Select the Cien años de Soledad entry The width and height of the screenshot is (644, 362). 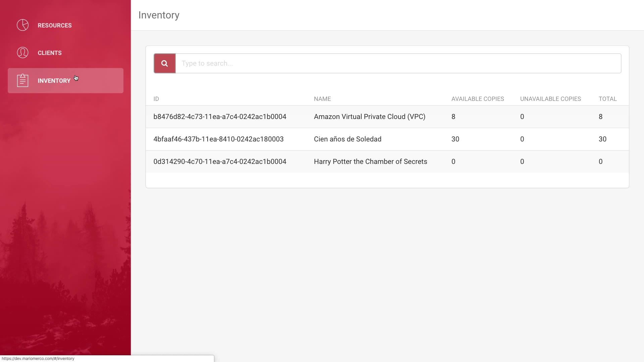347,139
